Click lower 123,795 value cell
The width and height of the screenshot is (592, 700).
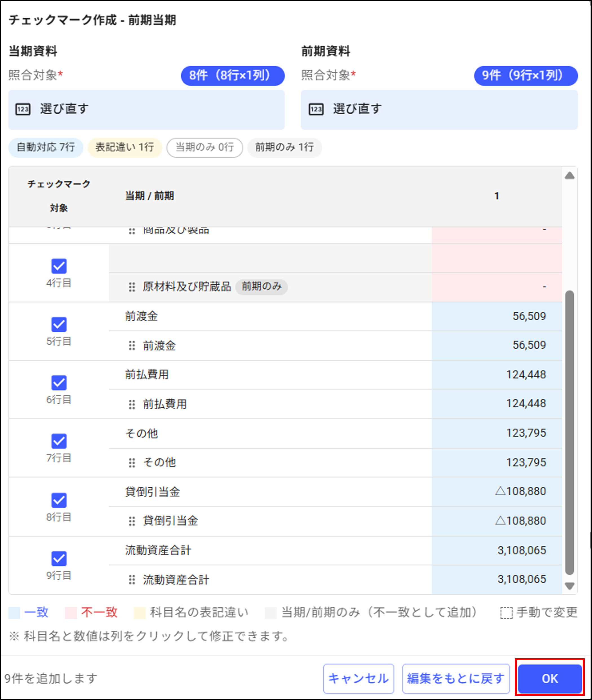497,463
